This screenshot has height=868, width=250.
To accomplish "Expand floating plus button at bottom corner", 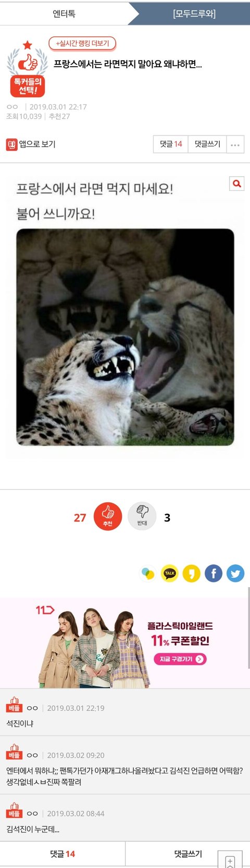I will tap(230, 860).
